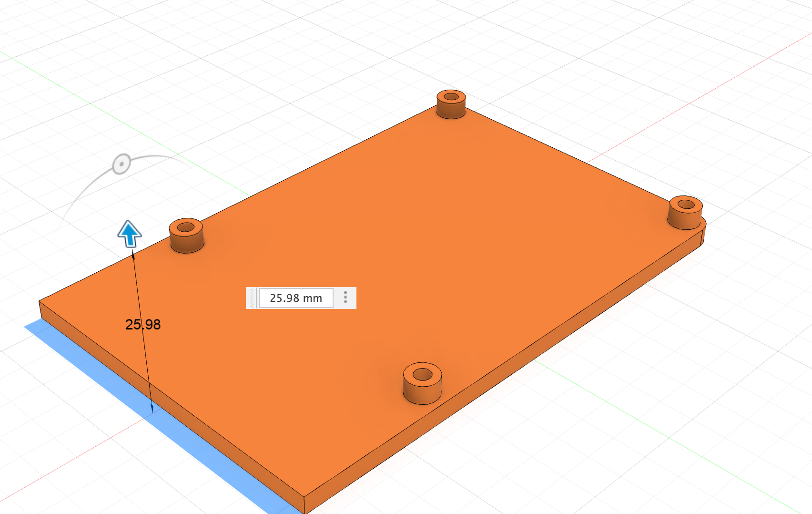
Task: Click the grip handle left of the input
Action: pos(252,298)
